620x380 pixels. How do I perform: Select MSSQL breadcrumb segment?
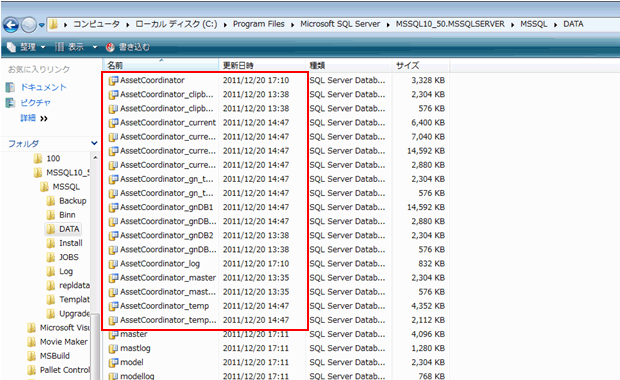533,24
